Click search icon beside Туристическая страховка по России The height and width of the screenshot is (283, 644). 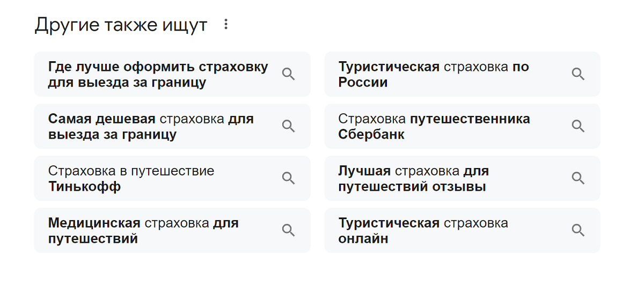(x=578, y=74)
